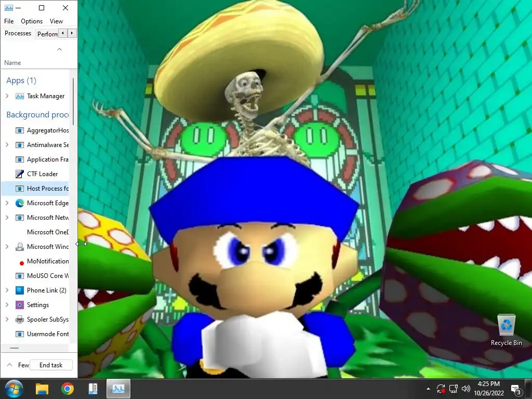This screenshot has width=532, height=399.
Task: Expand the Microsoft Edge process group
Action: (x=7, y=203)
